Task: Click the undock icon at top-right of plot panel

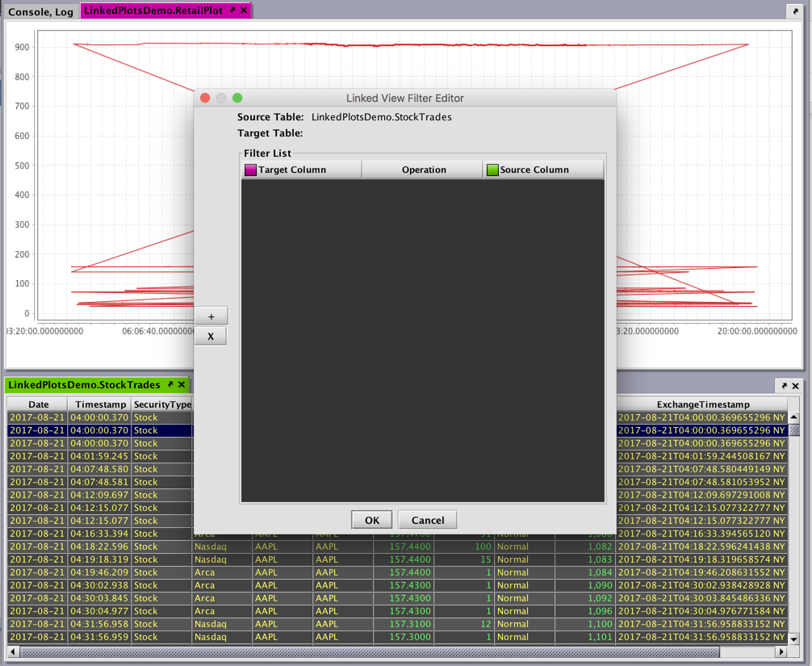Action: [x=794, y=11]
